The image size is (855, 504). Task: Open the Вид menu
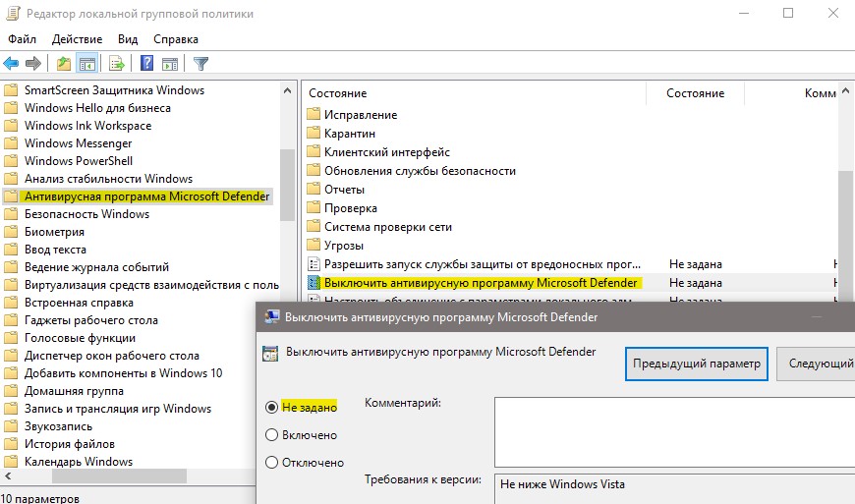pyautogui.click(x=128, y=39)
